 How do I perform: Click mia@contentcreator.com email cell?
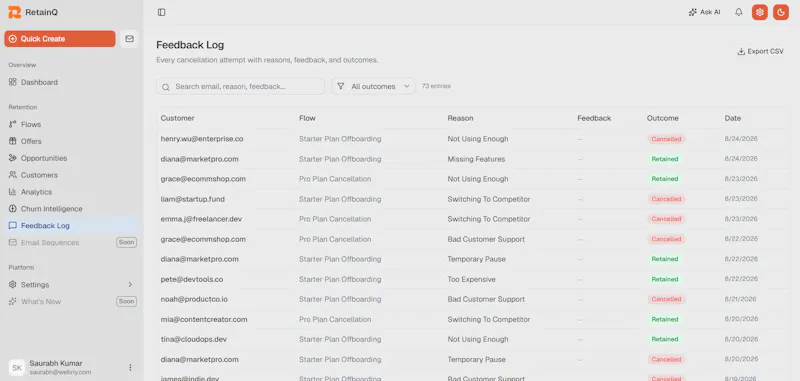[204, 319]
